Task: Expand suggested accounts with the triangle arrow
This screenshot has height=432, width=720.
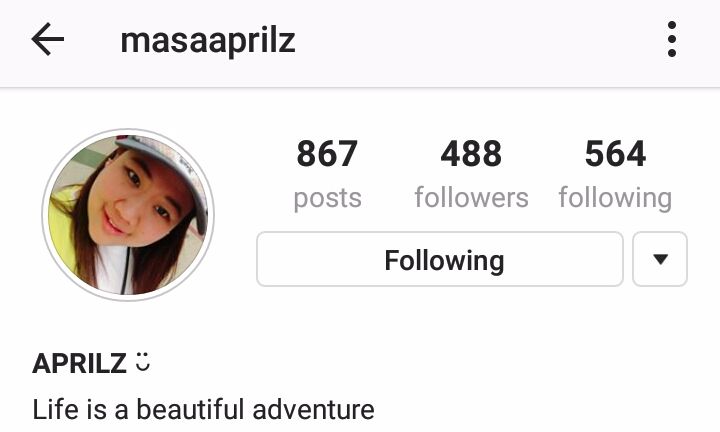Action: [660, 259]
